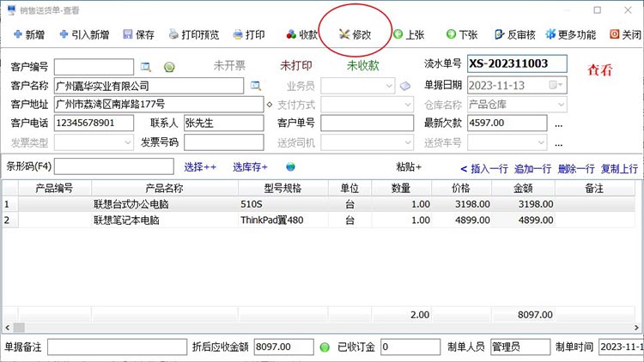644x362 pixels.
Task: Click the horizontal scrollbar left arrow
Action: 8,328
